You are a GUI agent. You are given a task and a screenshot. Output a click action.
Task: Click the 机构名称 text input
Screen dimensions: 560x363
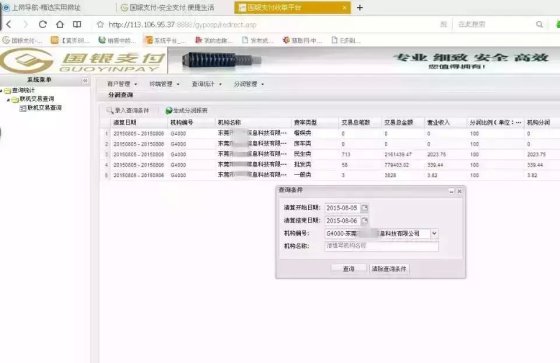[x=381, y=246]
